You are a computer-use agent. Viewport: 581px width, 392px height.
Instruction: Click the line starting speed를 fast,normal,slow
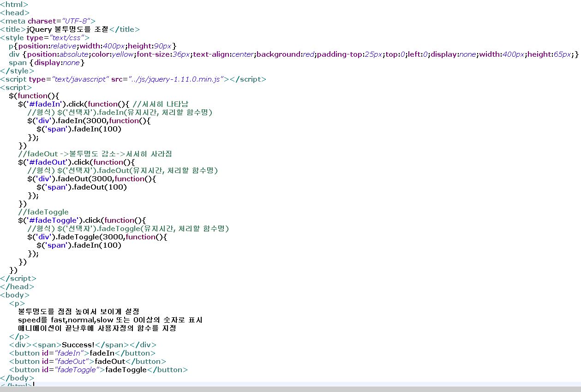110,320
